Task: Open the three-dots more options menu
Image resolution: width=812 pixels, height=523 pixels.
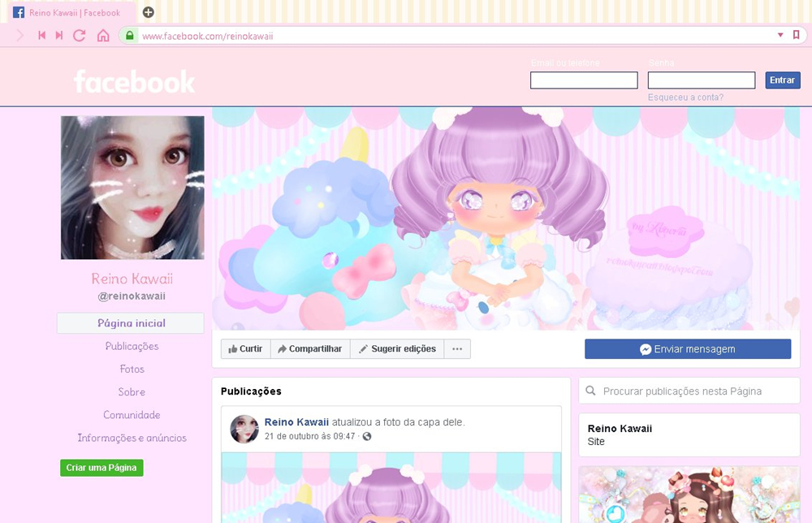Action: [457, 349]
